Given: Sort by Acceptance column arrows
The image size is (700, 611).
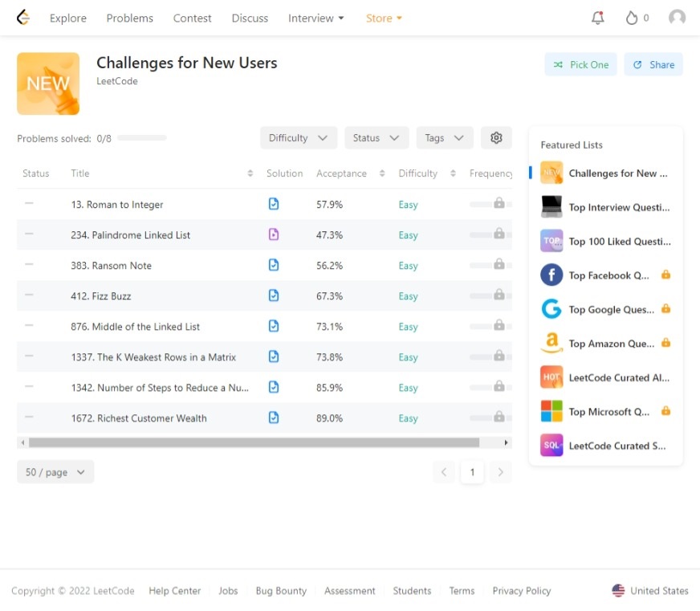Looking at the screenshot, I should click(382, 173).
